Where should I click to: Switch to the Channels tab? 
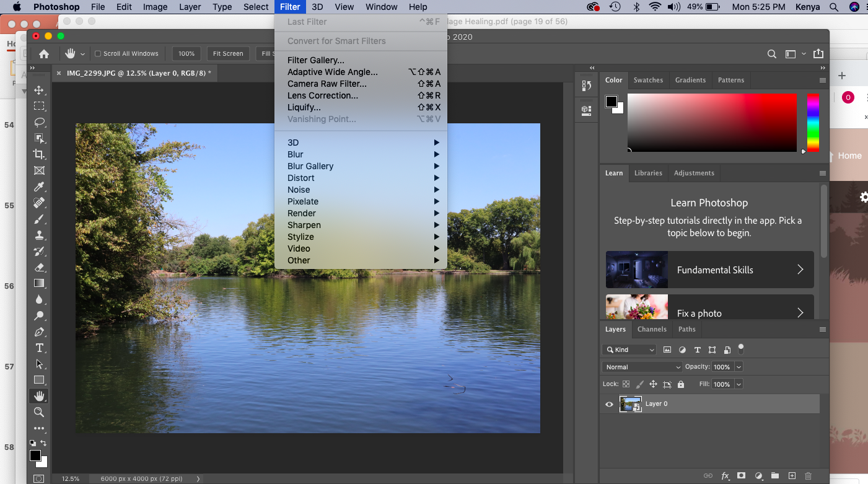point(652,329)
